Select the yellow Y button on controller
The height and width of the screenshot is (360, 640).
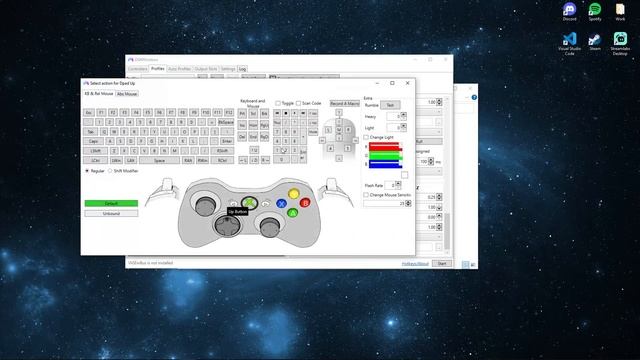pyautogui.click(x=293, y=194)
